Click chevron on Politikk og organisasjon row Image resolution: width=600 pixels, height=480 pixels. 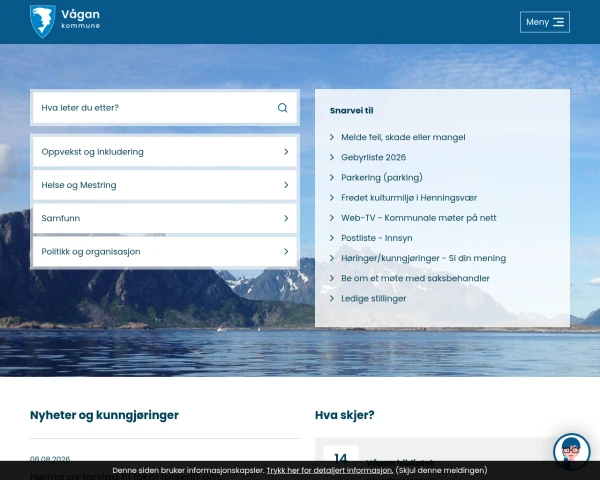click(x=286, y=252)
